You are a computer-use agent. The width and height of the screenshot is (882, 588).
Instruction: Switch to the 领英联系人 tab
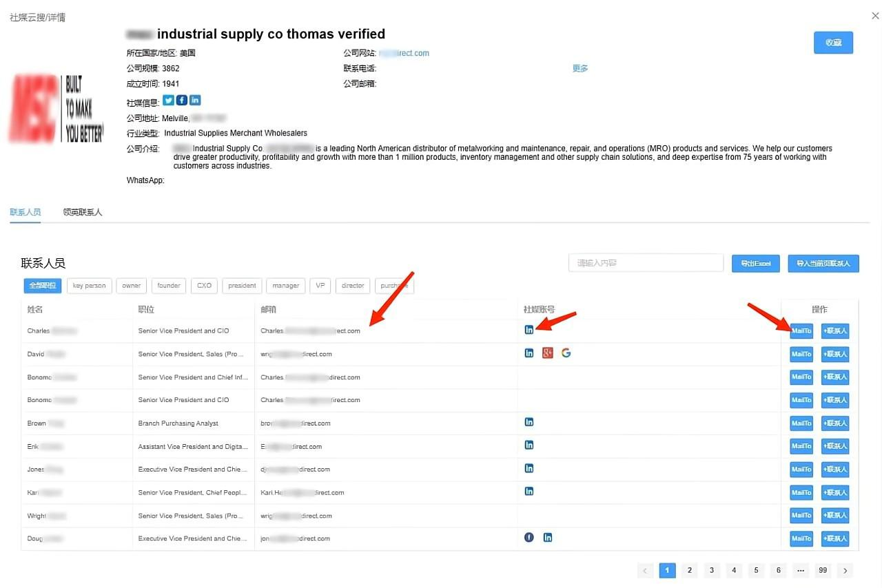(x=83, y=212)
